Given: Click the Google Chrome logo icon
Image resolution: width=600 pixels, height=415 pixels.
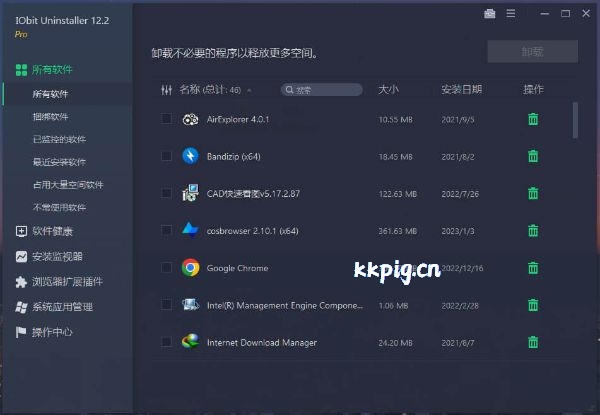Looking at the screenshot, I should (191, 268).
